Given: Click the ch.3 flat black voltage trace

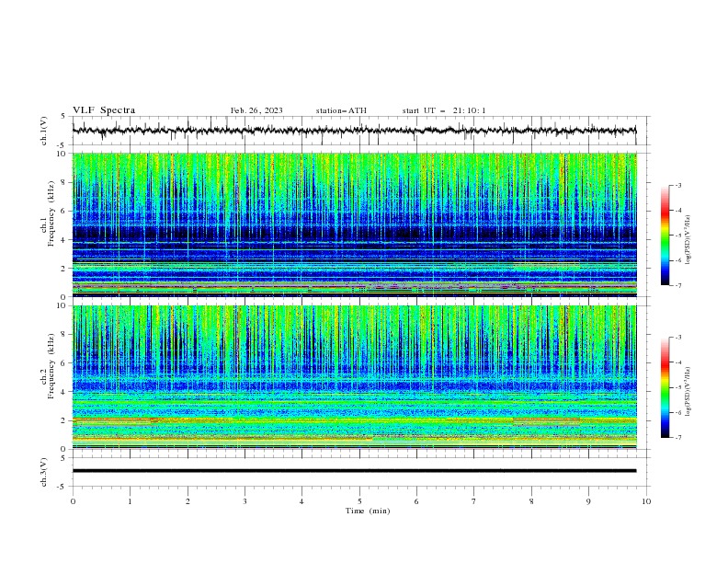Looking at the screenshot, I should pos(355,471).
